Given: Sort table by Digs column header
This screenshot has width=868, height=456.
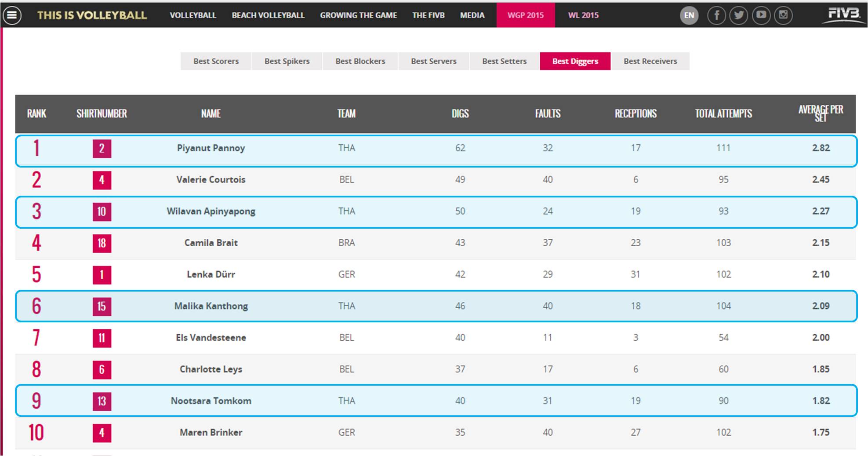Looking at the screenshot, I should [460, 114].
